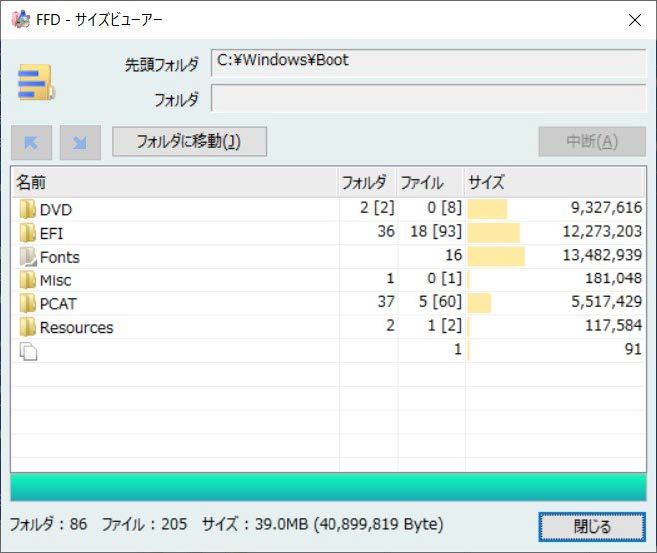Select the Fonts row name
This screenshot has width=657, height=553.
pos(59,257)
